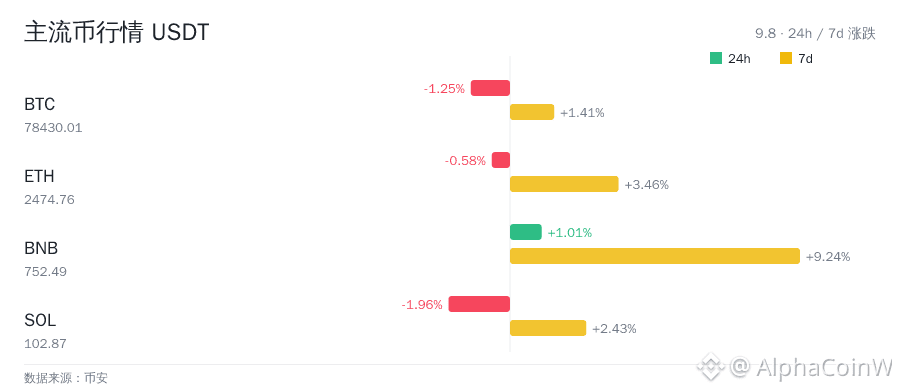Screen dimensions: 900x392
Task: Select the SOL row label
Action: pyautogui.click(x=40, y=320)
